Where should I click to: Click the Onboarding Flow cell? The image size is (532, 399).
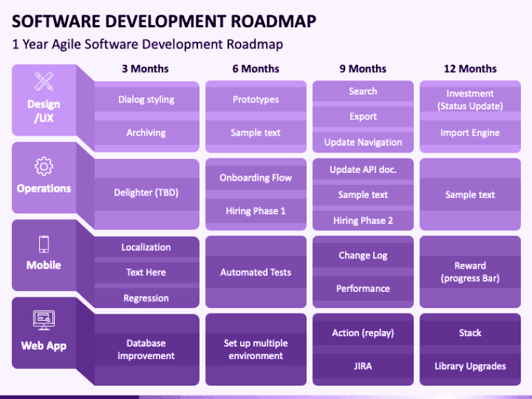pyautogui.click(x=255, y=178)
